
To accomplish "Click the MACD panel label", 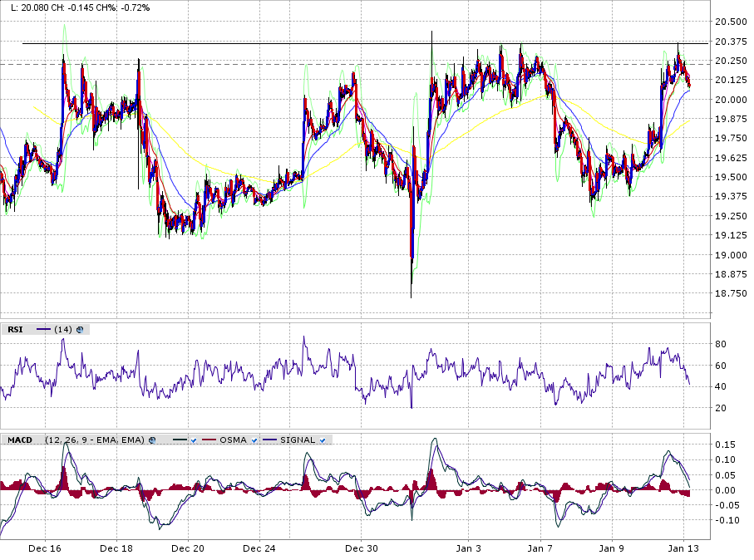I will pyautogui.click(x=20, y=440).
